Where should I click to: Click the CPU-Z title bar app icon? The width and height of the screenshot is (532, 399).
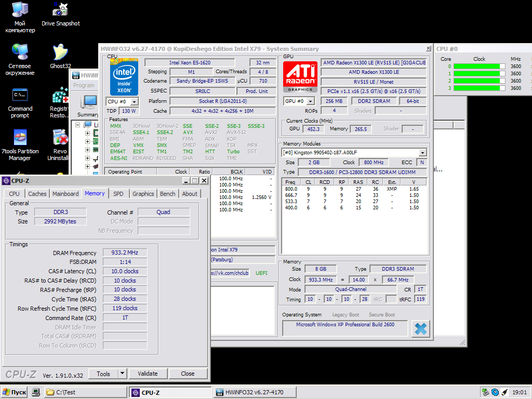pyautogui.click(x=6, y=181)
